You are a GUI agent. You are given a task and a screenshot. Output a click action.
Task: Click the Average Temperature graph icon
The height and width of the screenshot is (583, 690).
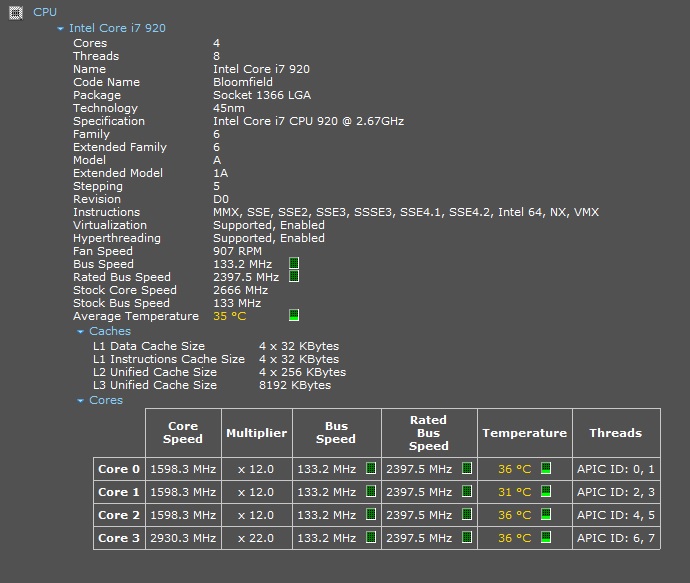294,315
